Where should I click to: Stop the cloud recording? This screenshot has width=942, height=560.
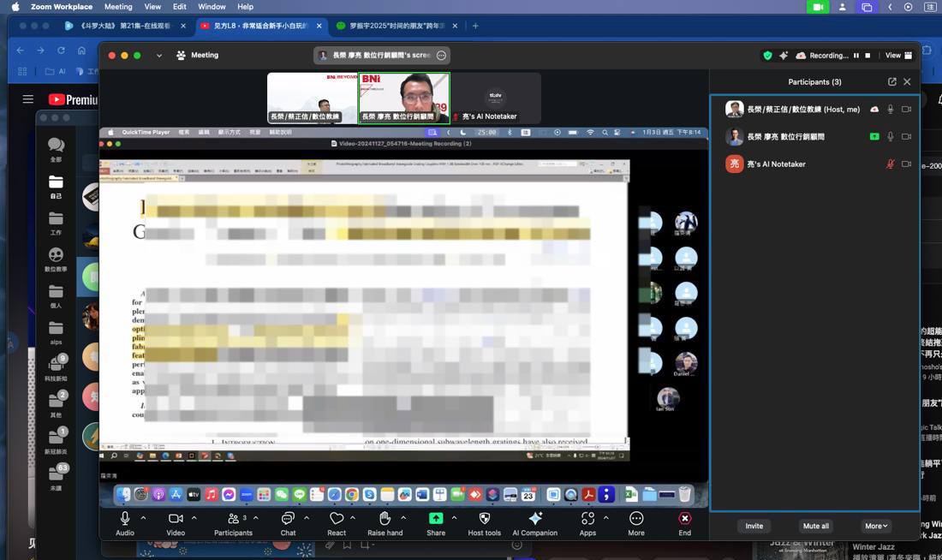[x=867, y=56]
